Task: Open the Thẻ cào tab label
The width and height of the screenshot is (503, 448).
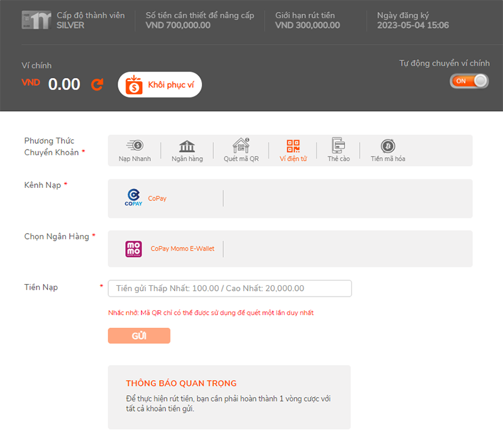Action: 338,159
